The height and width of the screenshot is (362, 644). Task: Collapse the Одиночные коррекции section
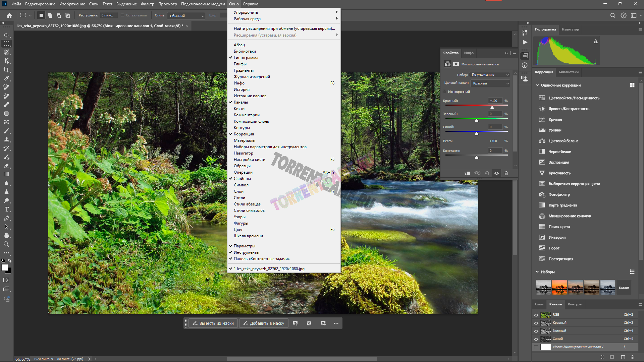[537, 85]
